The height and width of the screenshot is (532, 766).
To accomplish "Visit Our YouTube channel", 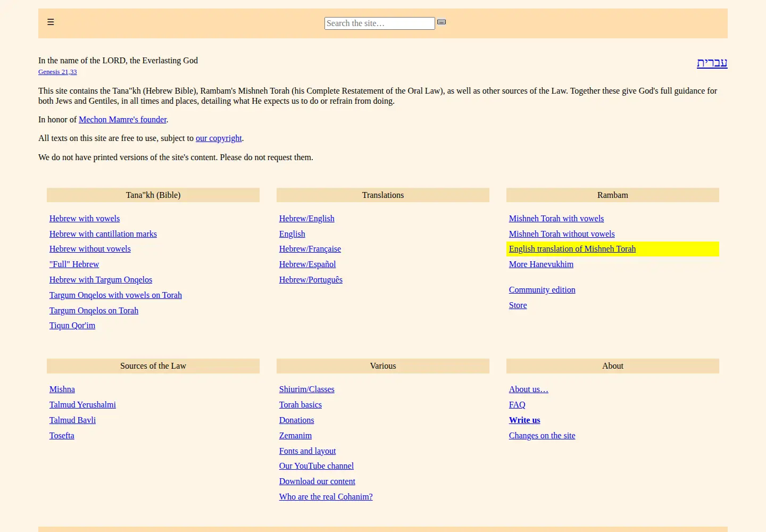I will click(x=317, y=466).
